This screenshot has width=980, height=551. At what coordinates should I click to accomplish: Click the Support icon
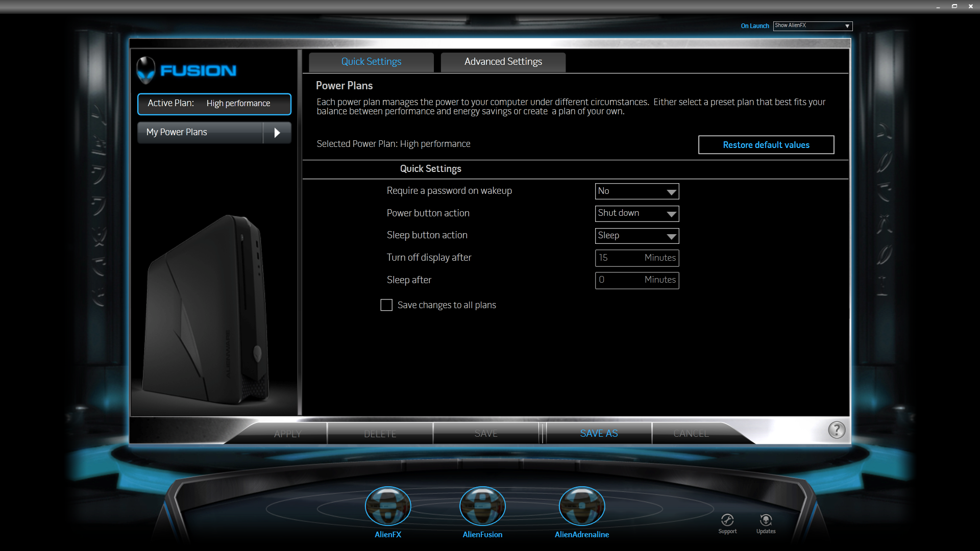click(x=727, y=520)
